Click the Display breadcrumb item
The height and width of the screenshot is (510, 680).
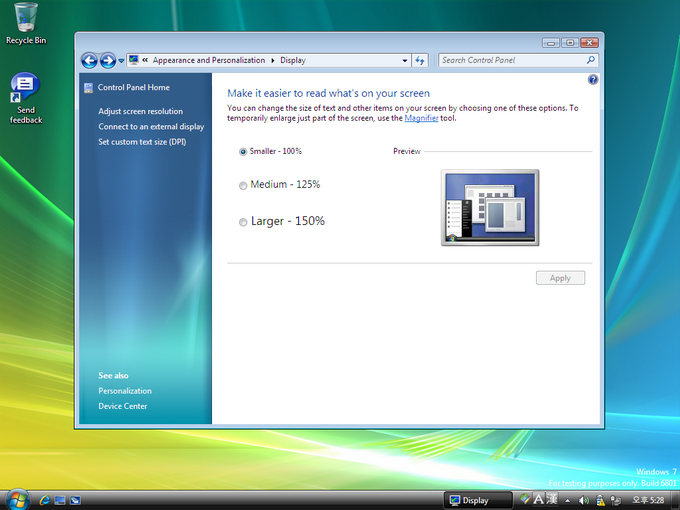pos(293,60)
